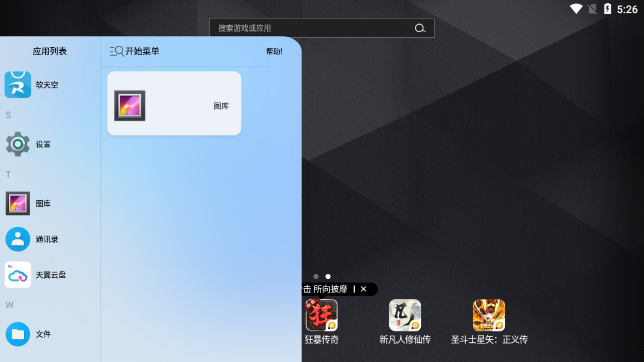The image size is (644, 362).
Task: Click inside the 搜索游戏或应用 search field
Action: 293,28
